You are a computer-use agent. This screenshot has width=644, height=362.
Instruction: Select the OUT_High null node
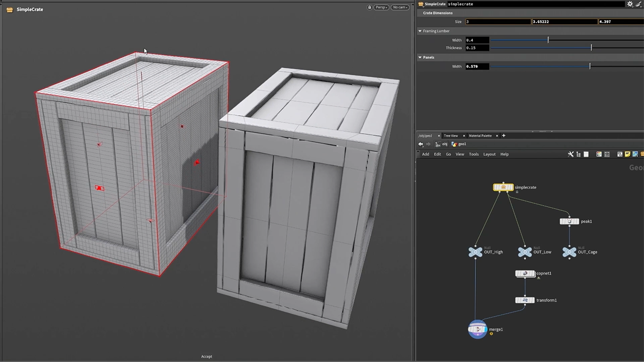coord(475,252)
